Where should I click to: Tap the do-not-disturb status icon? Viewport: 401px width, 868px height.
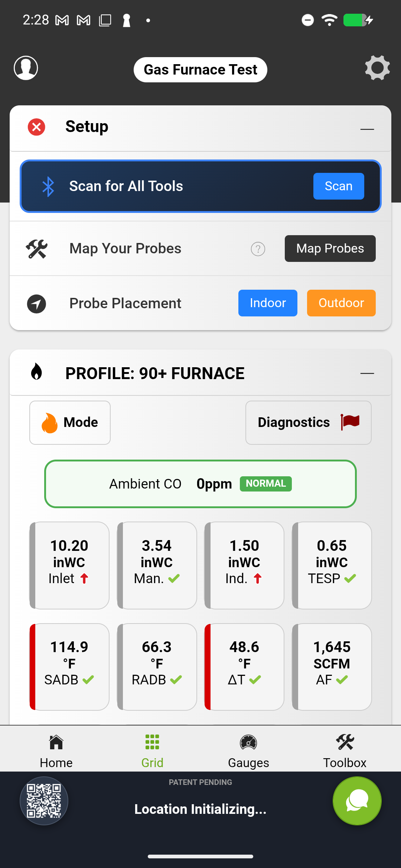(307, 20)
